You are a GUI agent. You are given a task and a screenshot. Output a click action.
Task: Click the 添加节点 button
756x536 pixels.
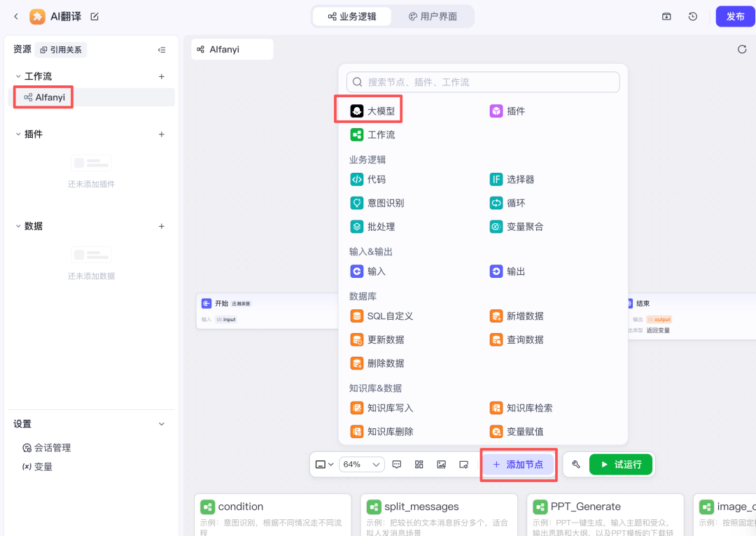pos(518,465)
